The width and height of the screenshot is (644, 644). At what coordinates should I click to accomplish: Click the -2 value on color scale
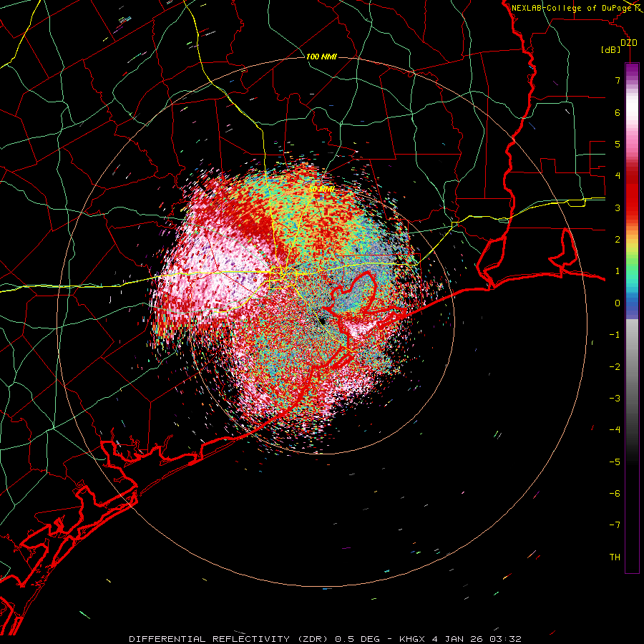(x=615, y=367)
